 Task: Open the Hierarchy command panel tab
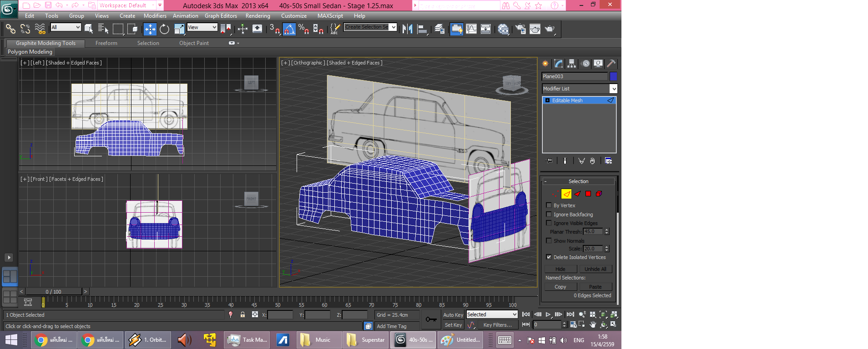[x=572, y=64]
